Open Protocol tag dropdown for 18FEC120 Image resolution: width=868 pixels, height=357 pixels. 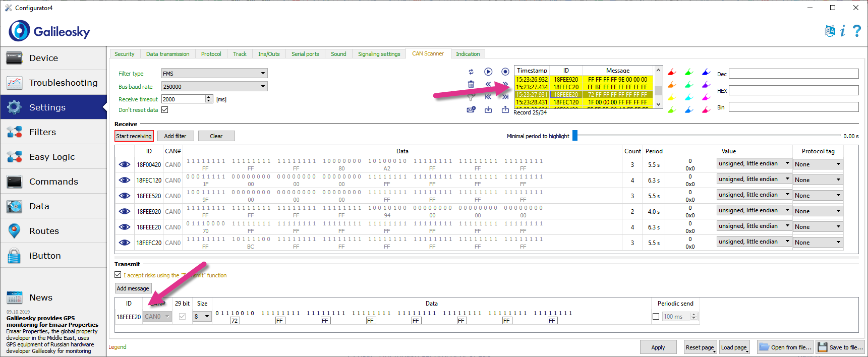click(818, 180)
